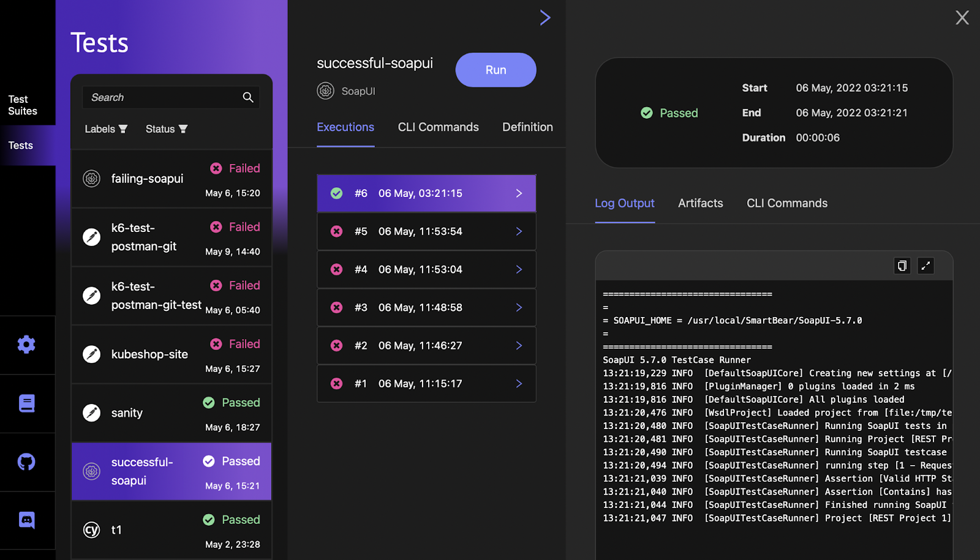Select execution #1 from 06 May, 11:15:17

click(x=426, y=384)
